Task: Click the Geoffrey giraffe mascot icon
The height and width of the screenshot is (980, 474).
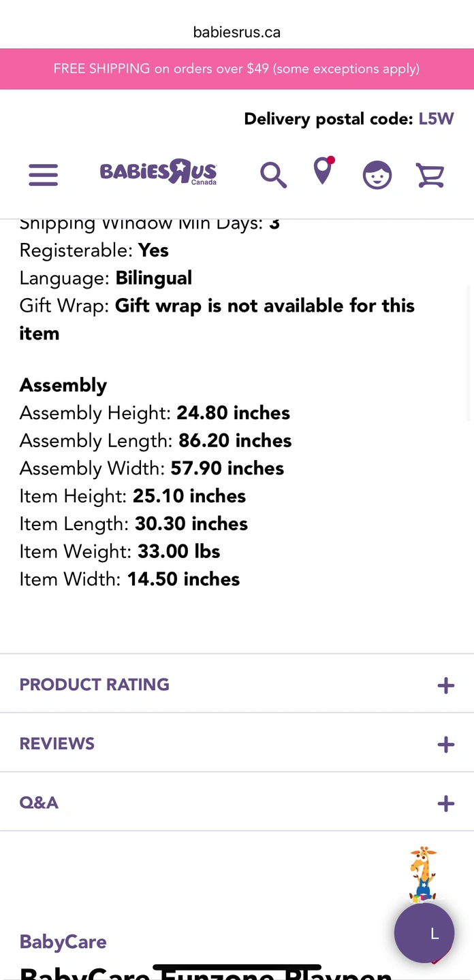Action: [423, 874]
